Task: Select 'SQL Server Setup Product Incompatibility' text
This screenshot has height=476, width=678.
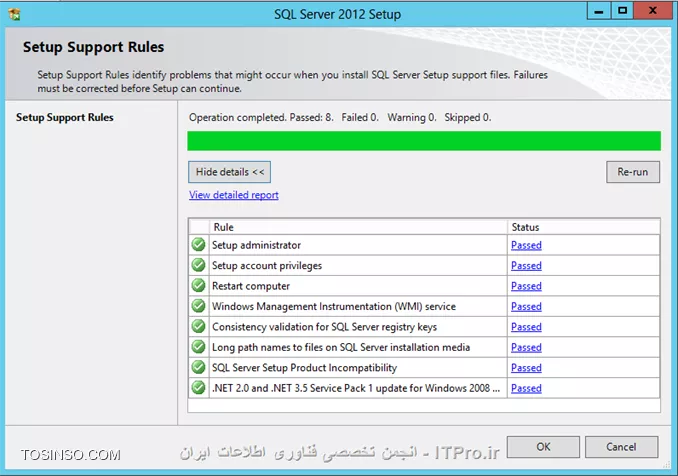Action: point(304,368)
